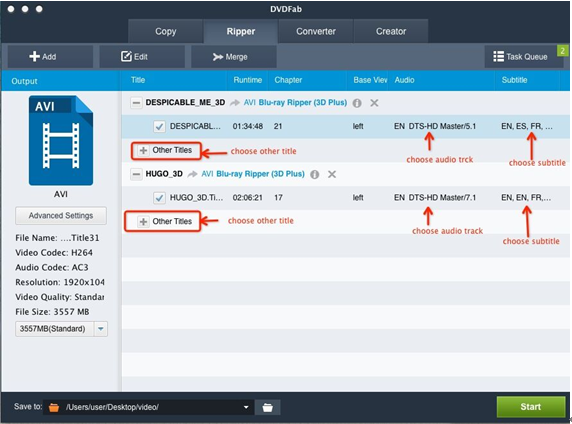Click the save path field /Users/user/Desktop/video/

tap(148, 407)
